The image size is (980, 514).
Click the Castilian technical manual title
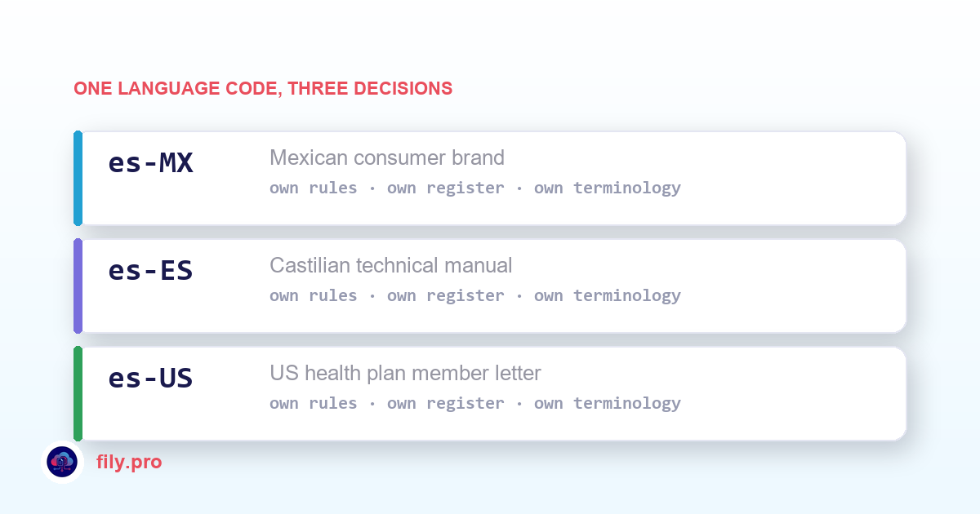tap(391, 265)
